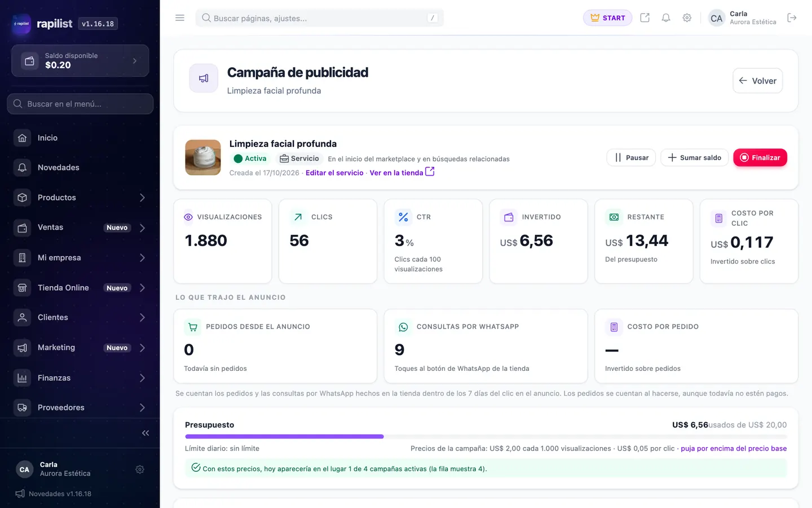Click the campaign megaphone icon in header

204,78
